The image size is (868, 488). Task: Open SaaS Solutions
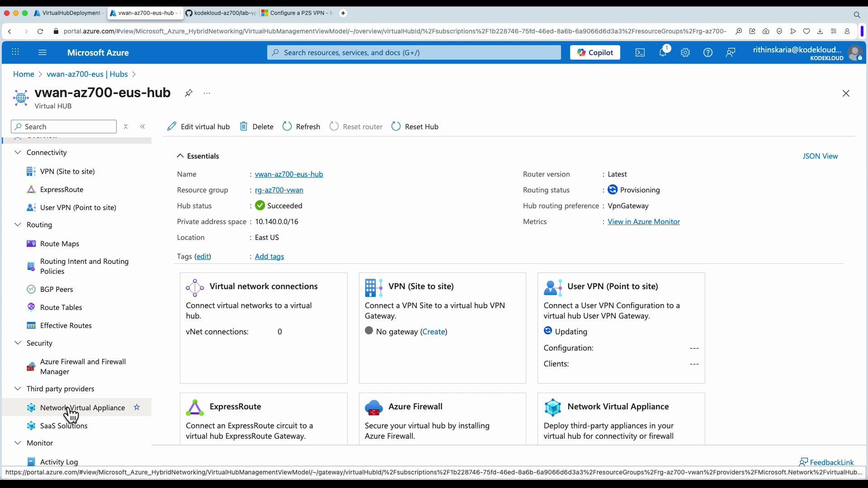point(64,426)
